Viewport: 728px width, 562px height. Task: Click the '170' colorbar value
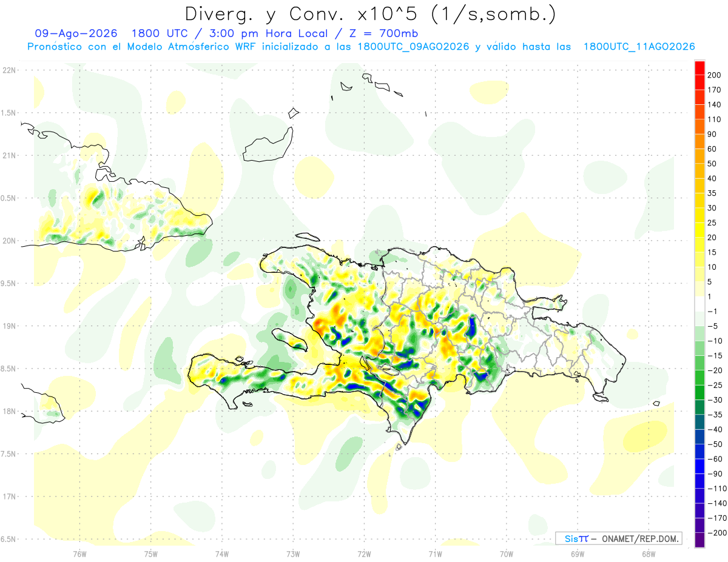click(715, 90)
